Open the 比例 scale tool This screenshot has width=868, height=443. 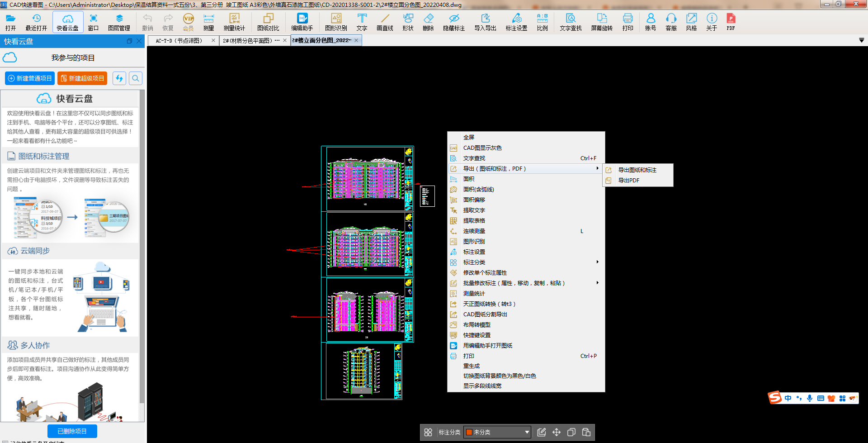click(x=542, y=22)
